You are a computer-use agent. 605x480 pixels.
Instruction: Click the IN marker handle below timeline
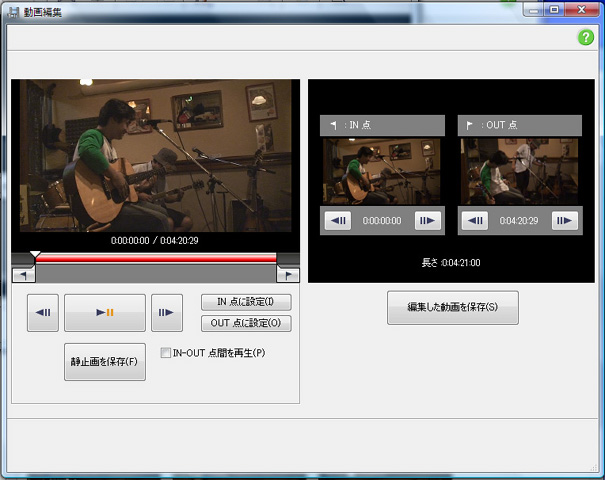tap(23, 274)
